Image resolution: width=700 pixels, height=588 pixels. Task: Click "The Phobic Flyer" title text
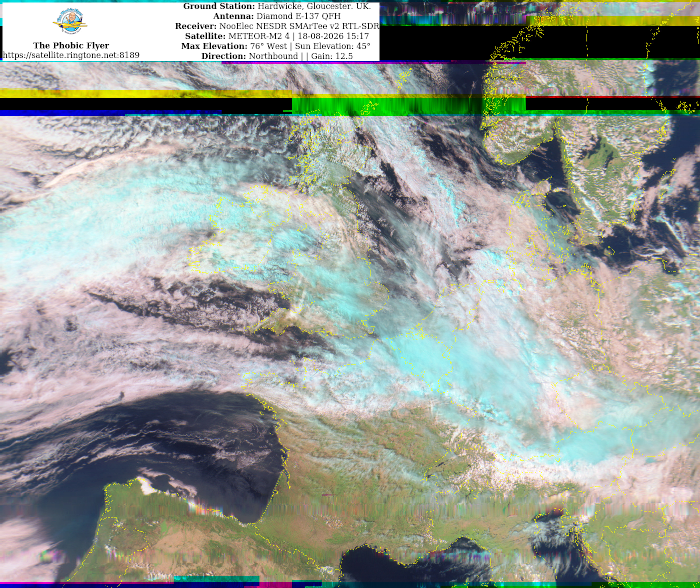click(71, 45)
